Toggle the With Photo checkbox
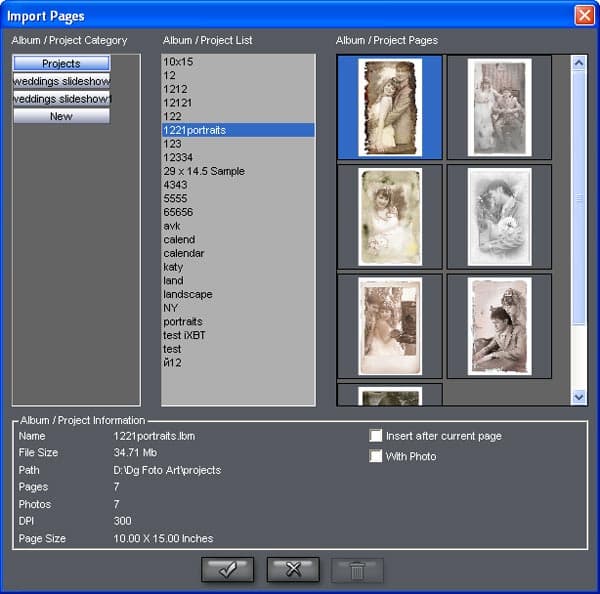The image size is (600, 594). point(376,456)
